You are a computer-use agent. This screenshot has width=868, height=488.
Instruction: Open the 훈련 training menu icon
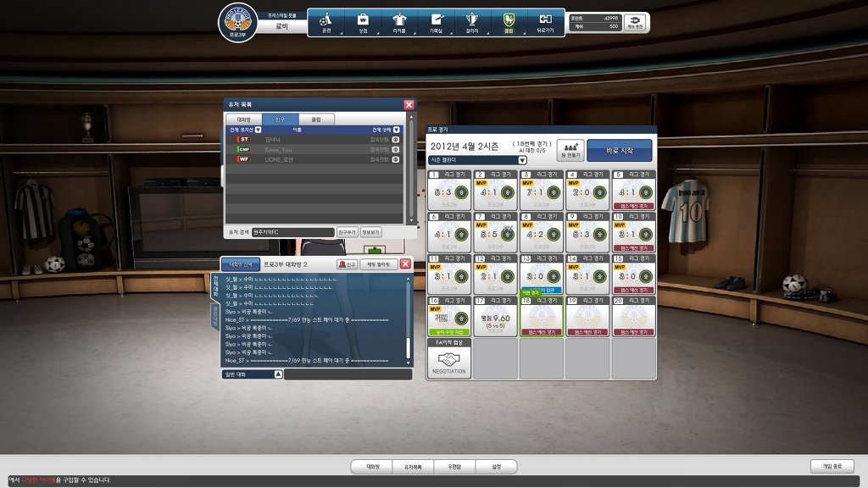coord(325,21)
